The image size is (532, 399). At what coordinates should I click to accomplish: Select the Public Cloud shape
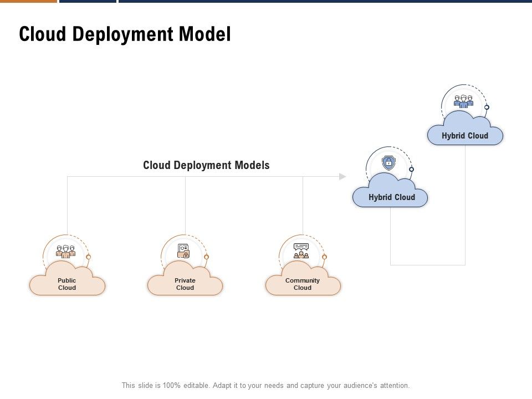[x=67, y=278]
